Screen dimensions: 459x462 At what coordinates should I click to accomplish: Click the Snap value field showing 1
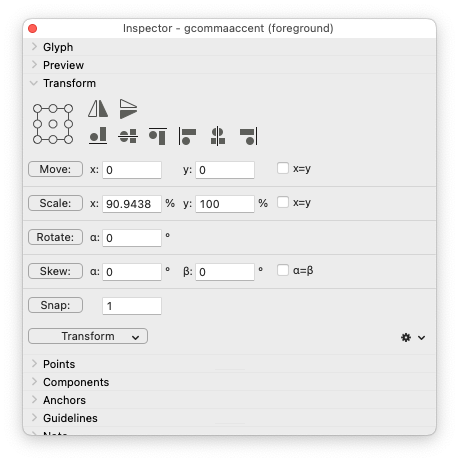tap(132, 306)
